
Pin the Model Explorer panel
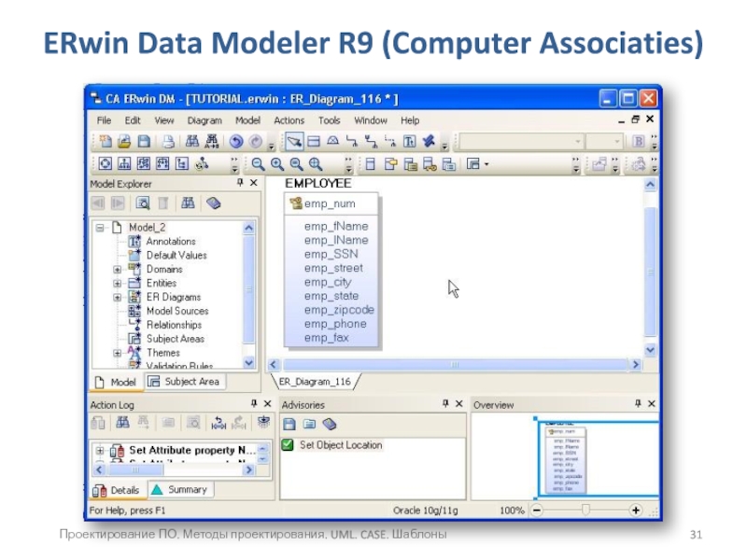click(x=240, y=182)
